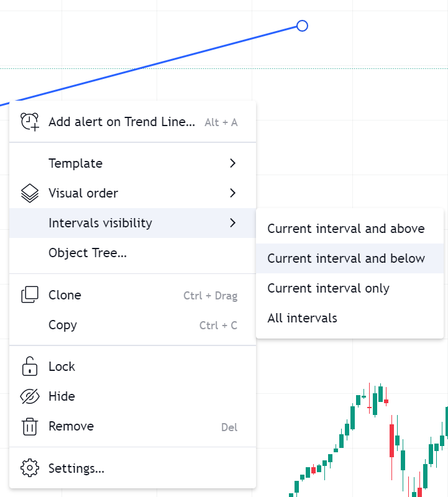Click the crossed-out eye Hide icon
The height and width of the screenshot is (497, 448).
pos(30,396)
